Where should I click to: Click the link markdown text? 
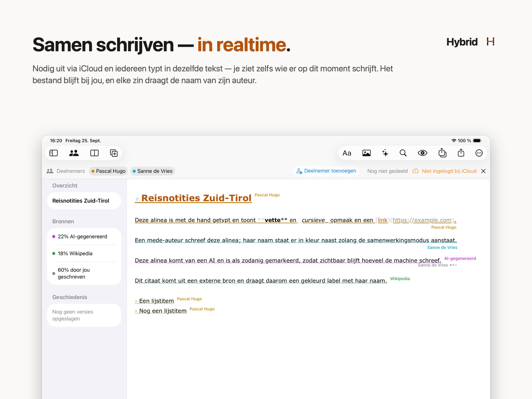[x=382, y=220]
